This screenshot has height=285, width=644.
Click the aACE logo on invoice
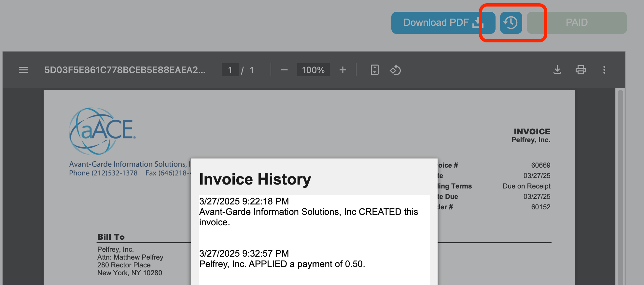coord(102,131)
